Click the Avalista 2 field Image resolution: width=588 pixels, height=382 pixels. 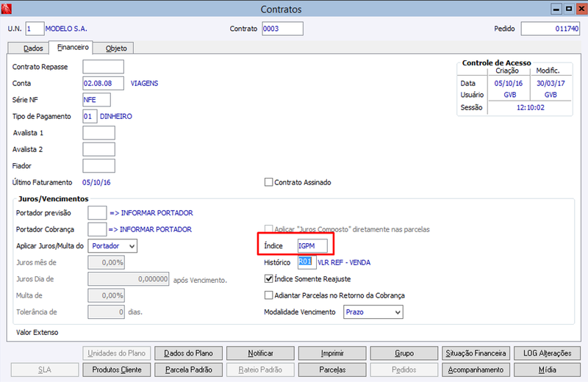tap(98, 149)
